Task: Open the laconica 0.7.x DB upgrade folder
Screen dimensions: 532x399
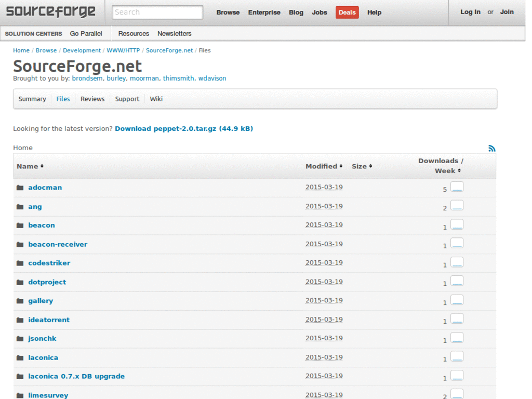Action: [76, 376]
